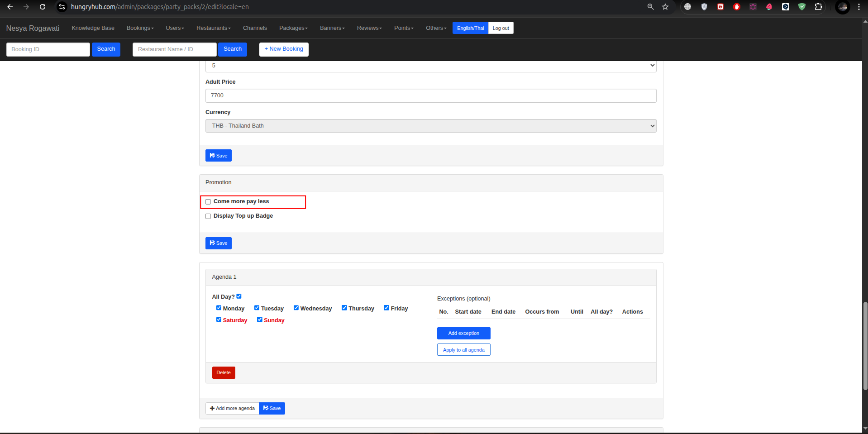The image size is (868, 434).
Task: Click the Add exception button
Action: 463,333
